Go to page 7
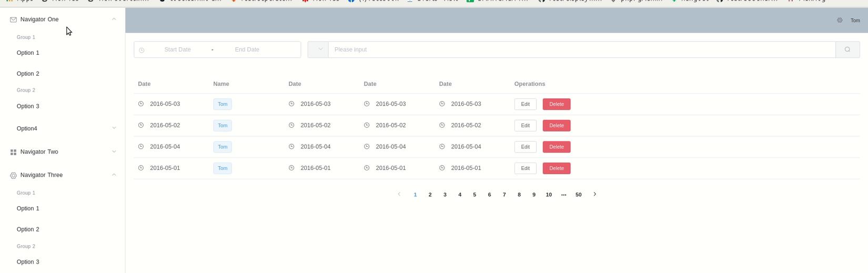Viewport: 868px width, 273px height. [x=504, y=195]
